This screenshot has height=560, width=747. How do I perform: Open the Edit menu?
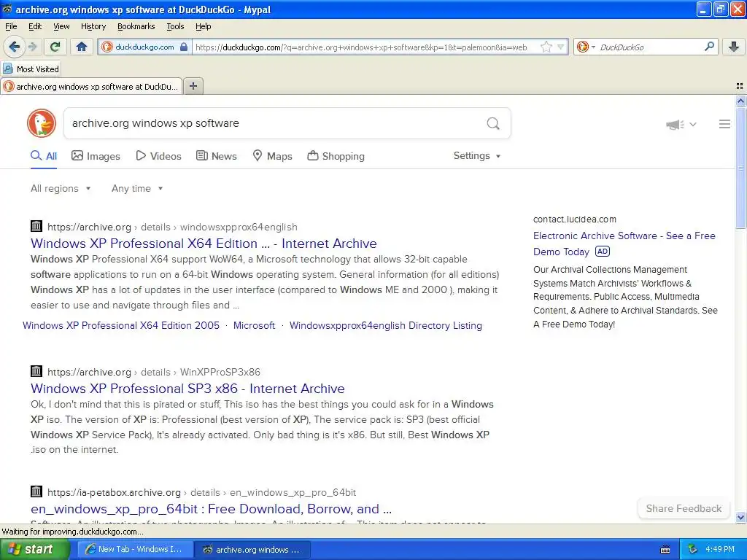pyautogui.click(x=35, y=26)
